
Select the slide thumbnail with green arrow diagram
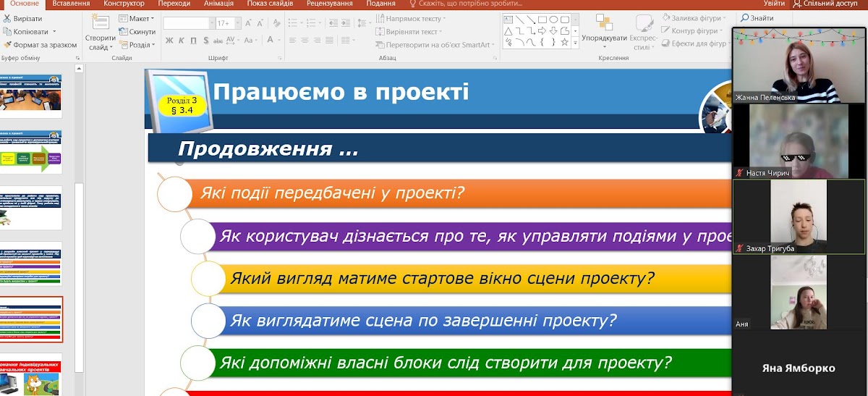pos(31,153)
